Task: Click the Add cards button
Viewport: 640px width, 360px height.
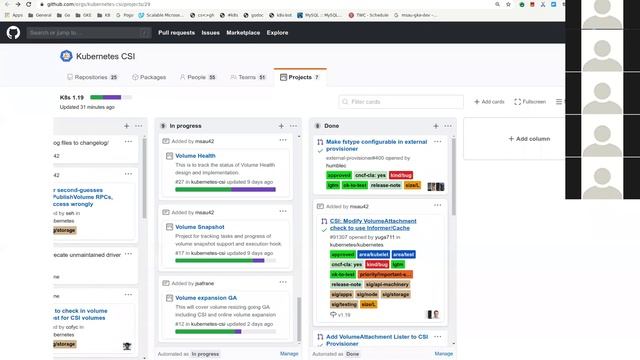Action: [489, 102]
